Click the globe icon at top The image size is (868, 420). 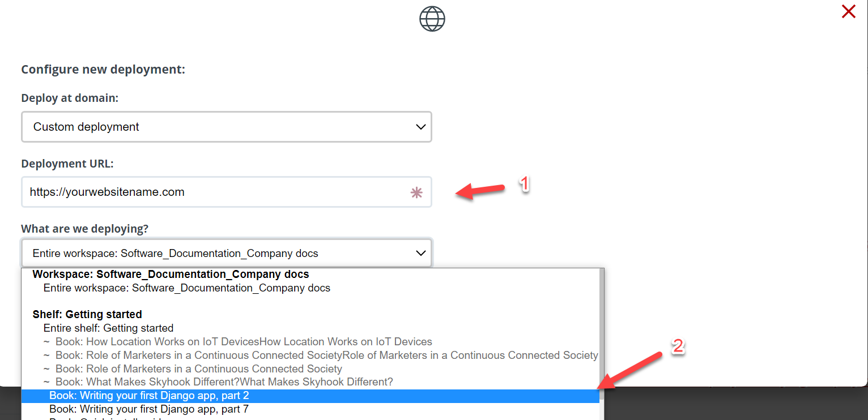coord(432,19)
